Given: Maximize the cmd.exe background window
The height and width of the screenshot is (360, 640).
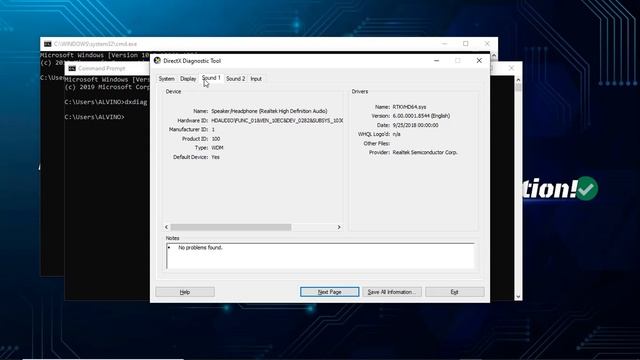Looking at the screenshot, I should (x=466, y=44).
